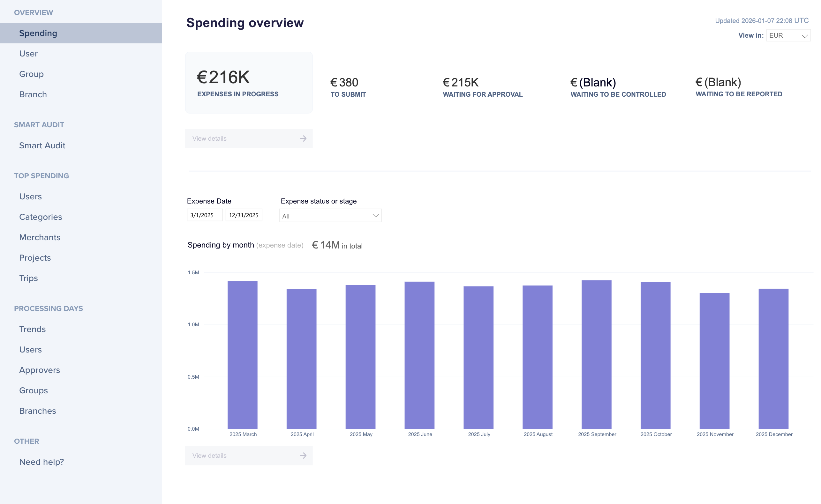
Task: Click the 2025 September spending bar
Action: (596, 355)
